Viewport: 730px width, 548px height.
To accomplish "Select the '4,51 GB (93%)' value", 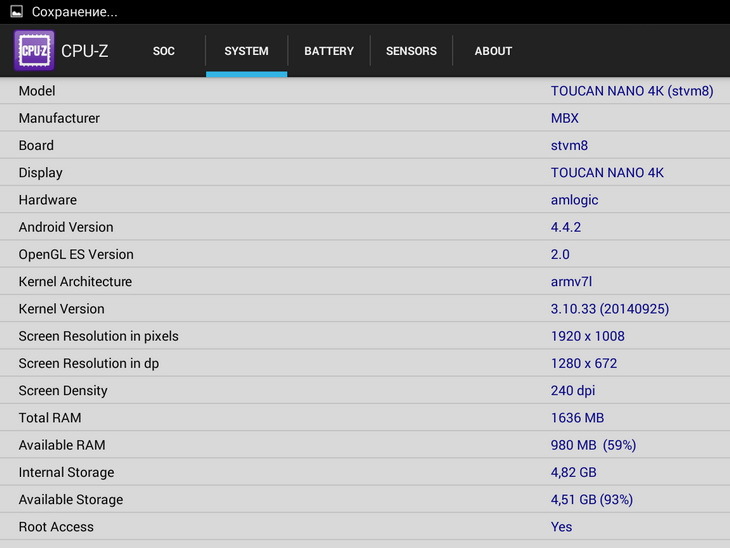I will point(592,500).
